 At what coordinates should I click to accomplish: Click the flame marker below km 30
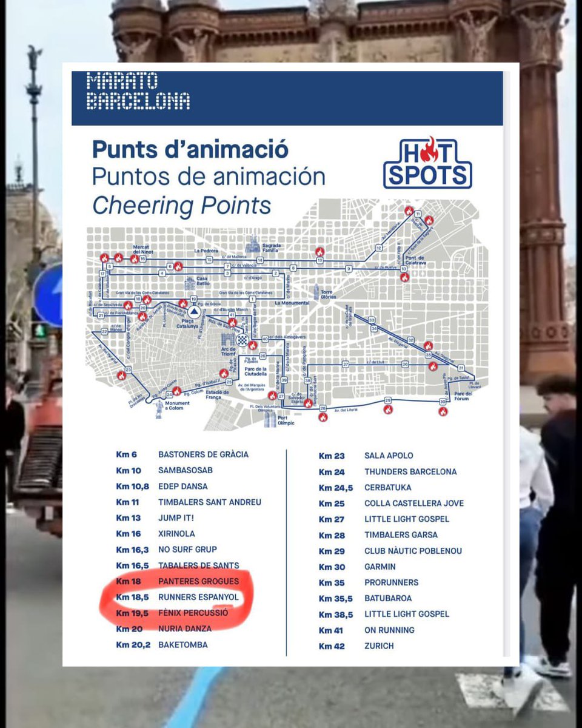[x=443, y=411]
